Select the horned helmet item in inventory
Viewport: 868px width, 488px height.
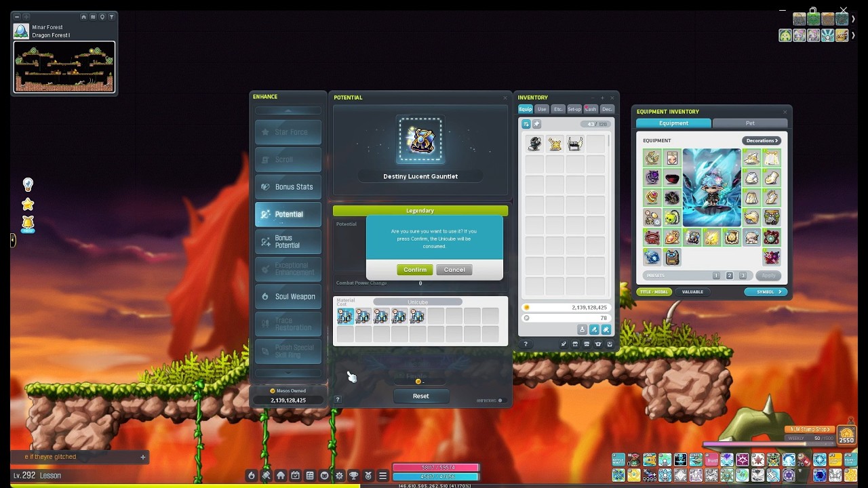coord(575,144)
